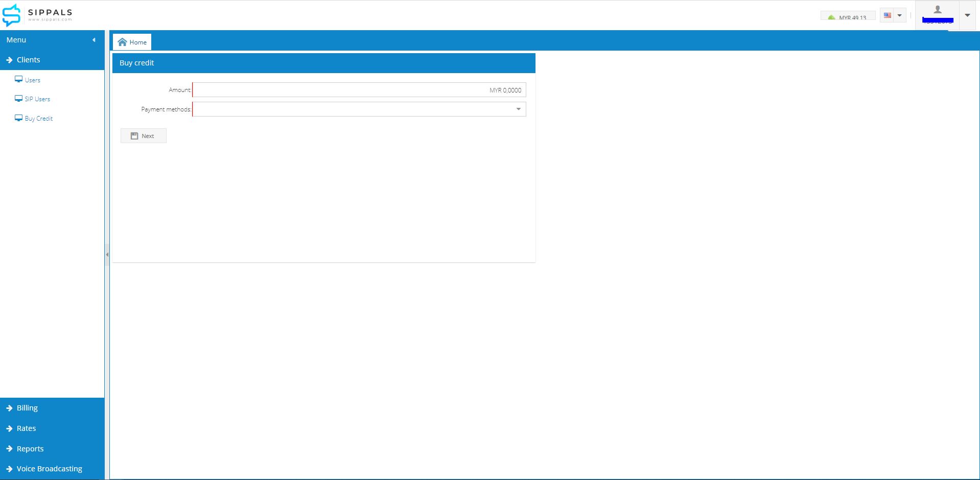Screen dimensions: 980x480
Task: Open the Payment methods dropdown
Action: tap(359, 109)
